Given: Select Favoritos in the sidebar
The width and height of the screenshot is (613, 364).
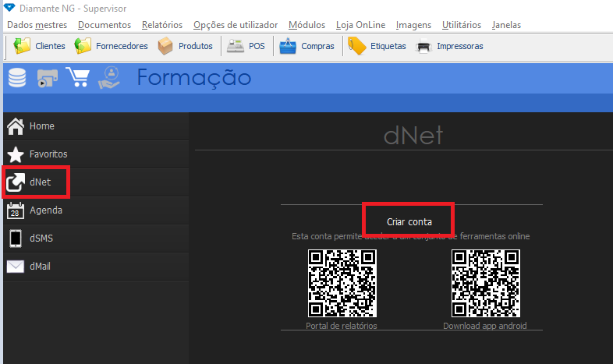Looking at the screenshot, I should pos(48,154).
